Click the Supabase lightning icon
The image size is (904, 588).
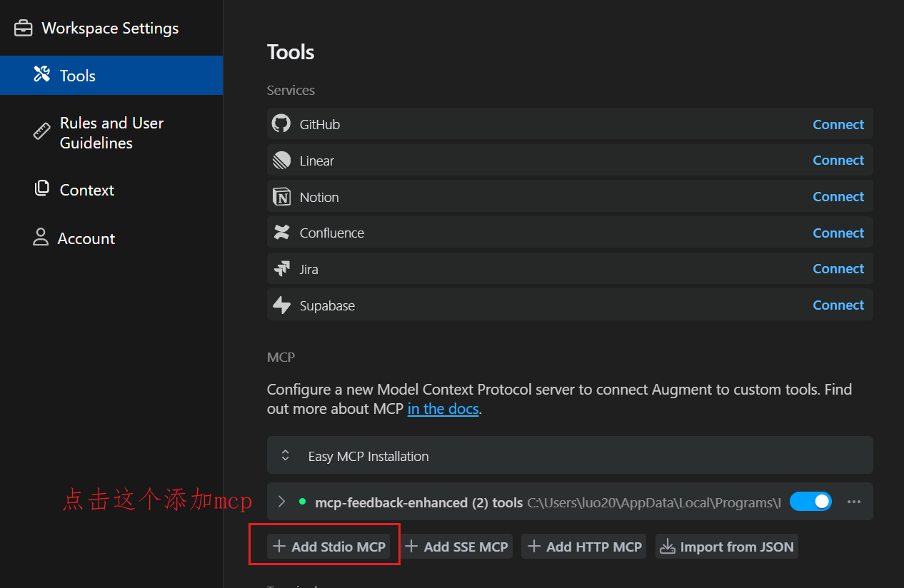281,305
